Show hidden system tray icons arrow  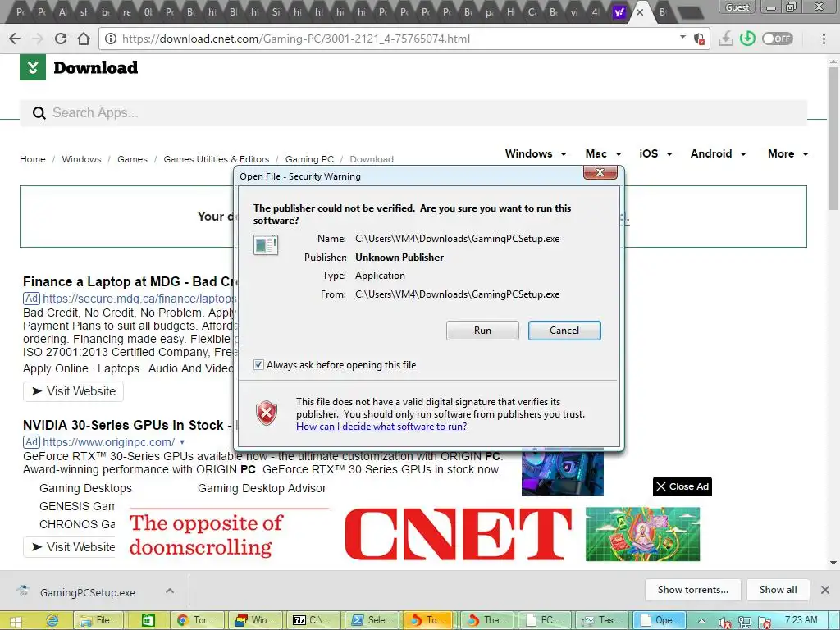pos(702,621)
